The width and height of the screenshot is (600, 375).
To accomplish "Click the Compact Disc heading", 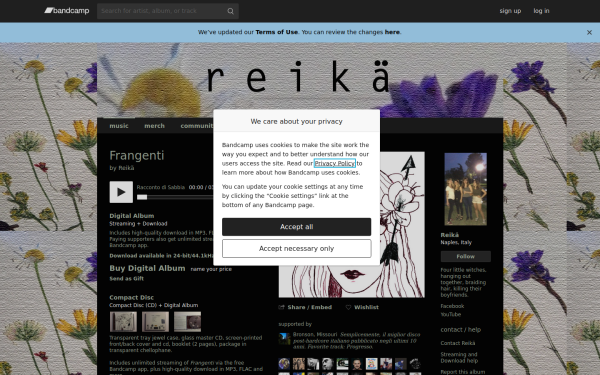I will tap(131, 297).
